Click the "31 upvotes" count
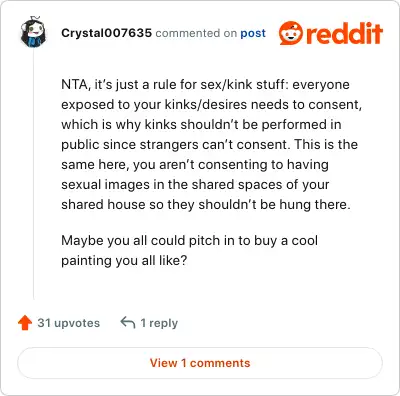400x396 pixels. (x=68, y=323)
